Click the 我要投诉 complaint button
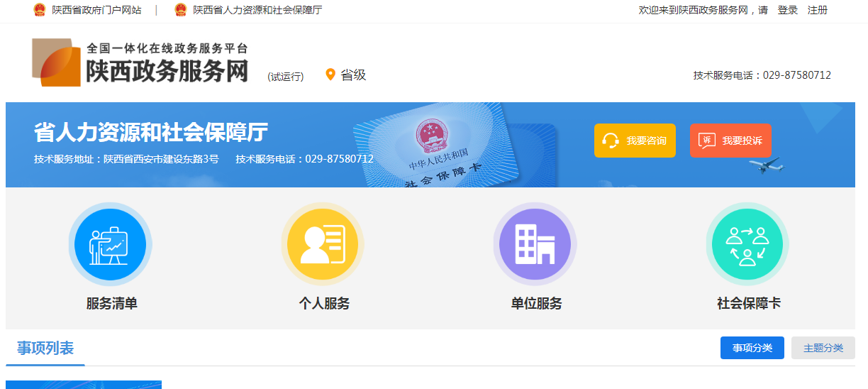Viewport: 868px width, 389px height. click(730, 141)
